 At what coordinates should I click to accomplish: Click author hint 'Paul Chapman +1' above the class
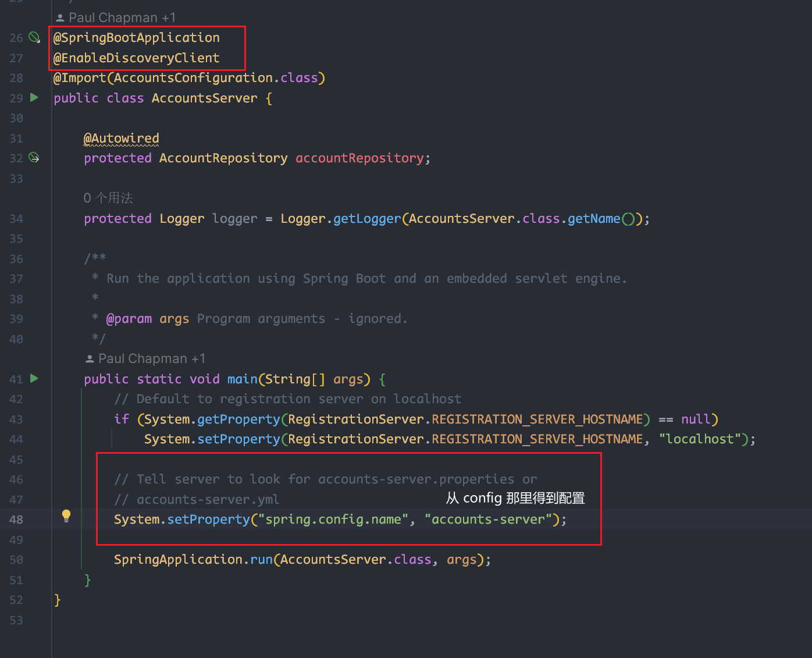pos(116,17)
